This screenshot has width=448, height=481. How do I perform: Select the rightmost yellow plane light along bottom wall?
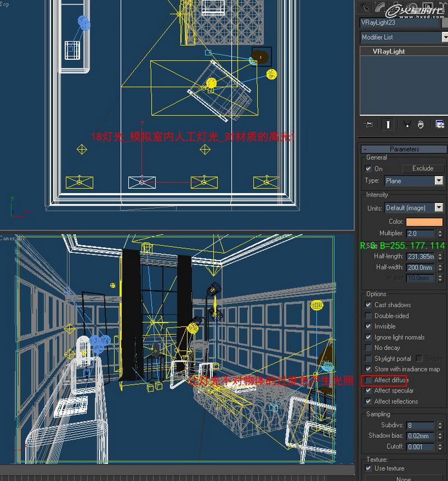(266, 182)
